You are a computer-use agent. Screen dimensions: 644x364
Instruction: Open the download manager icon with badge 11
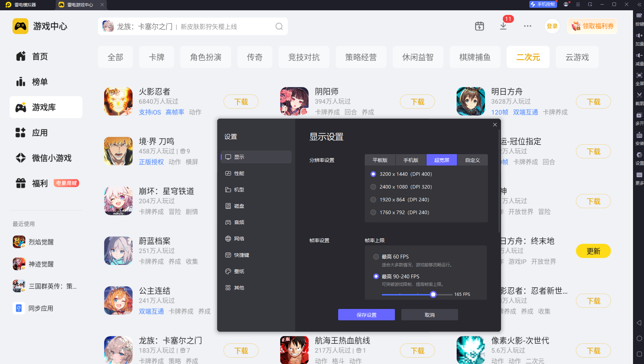click(x=503, y=26)
